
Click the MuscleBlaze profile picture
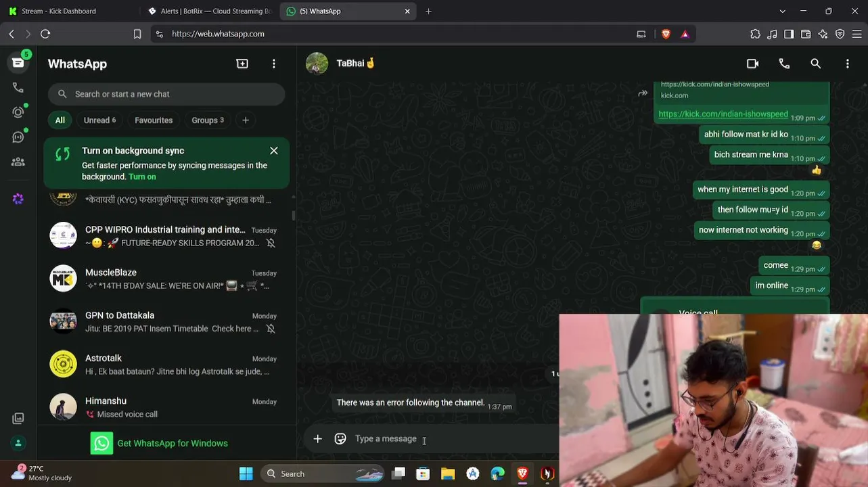[64, 279]
